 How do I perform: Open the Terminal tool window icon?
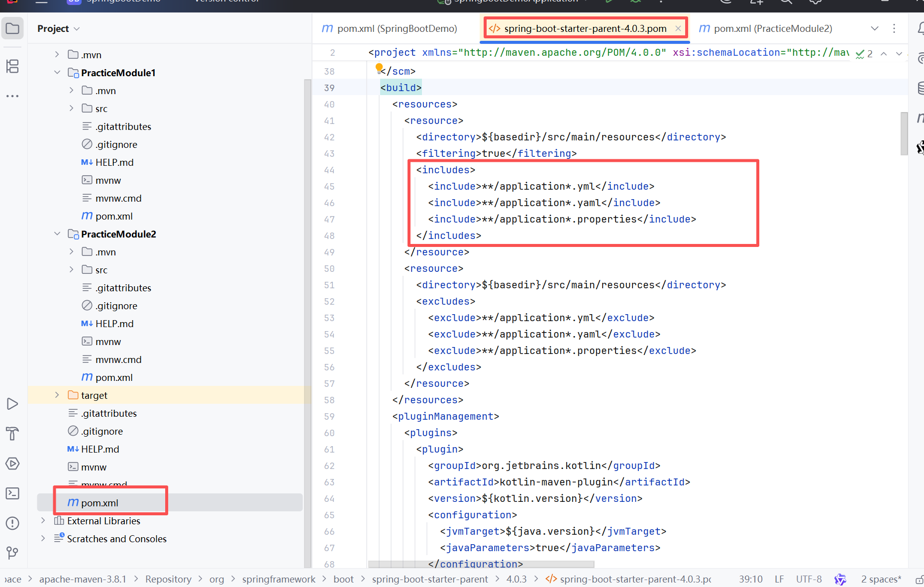(12, 493)
